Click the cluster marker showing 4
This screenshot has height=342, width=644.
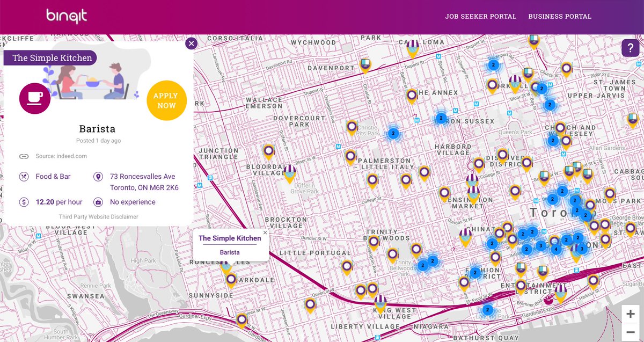click(555, 250)
